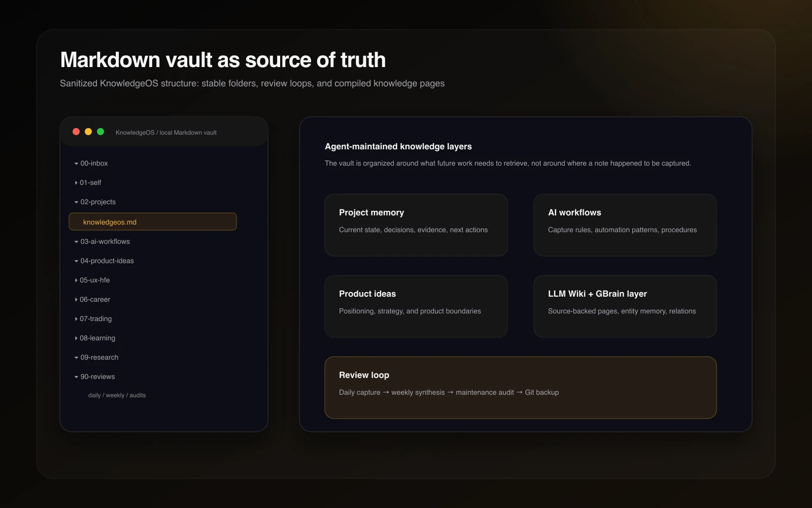Collapse the 02-projects folder arrow
This screenshot has width=812, height=508.
point(76,202)
